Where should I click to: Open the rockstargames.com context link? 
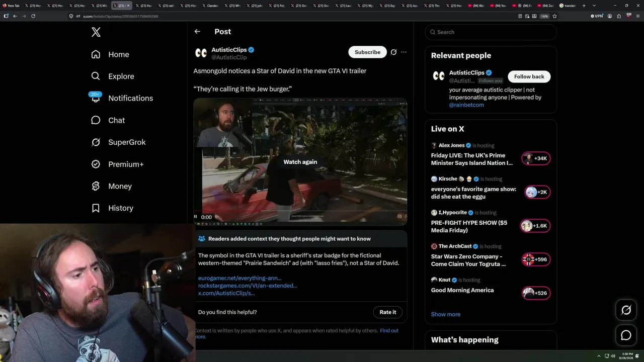click(248, 286)
